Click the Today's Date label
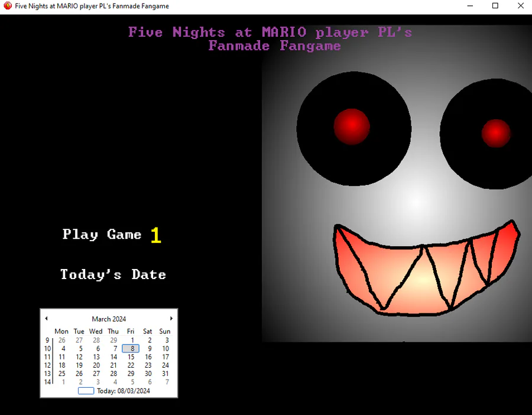The image size is (532, 415). coord(113,274)
